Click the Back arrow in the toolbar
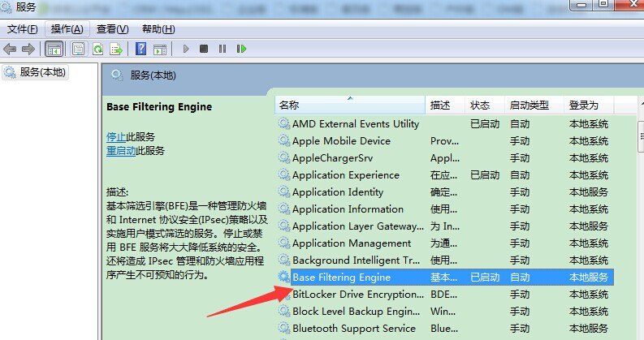644x340 pixels. (x=11, y=49)
